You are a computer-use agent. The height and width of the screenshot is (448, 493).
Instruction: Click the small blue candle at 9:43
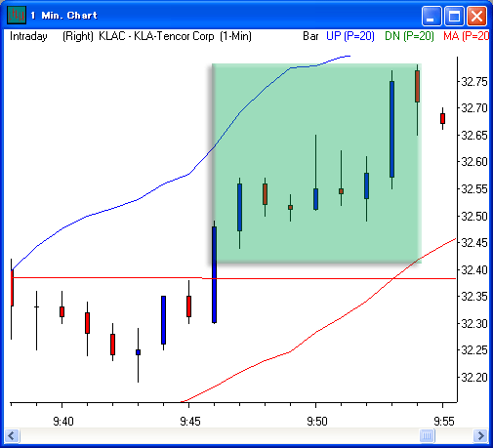(138, 352)
